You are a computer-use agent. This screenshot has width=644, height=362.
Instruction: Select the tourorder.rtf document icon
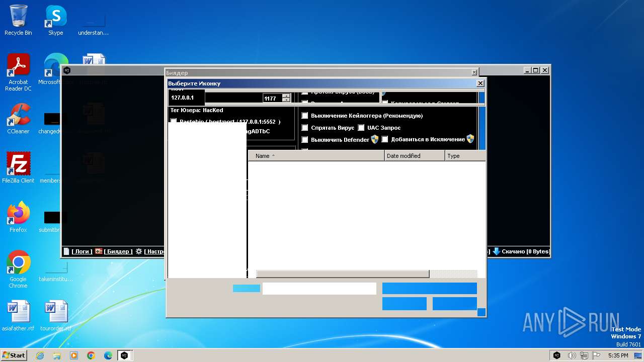click(55, 315)
